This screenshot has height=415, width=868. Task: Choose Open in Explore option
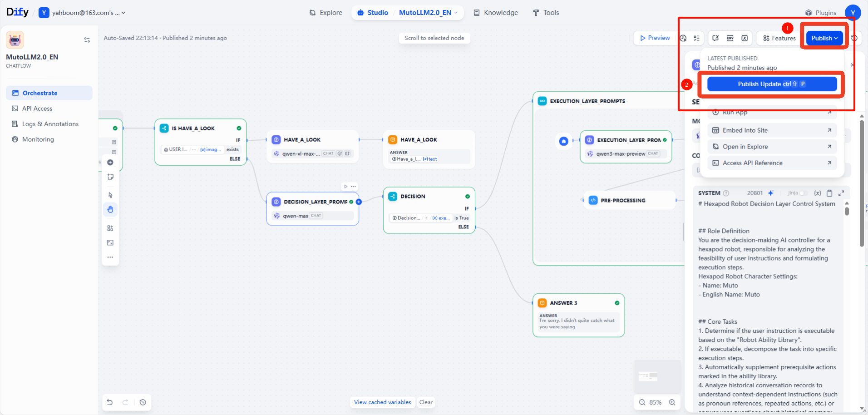pos(772,147)
